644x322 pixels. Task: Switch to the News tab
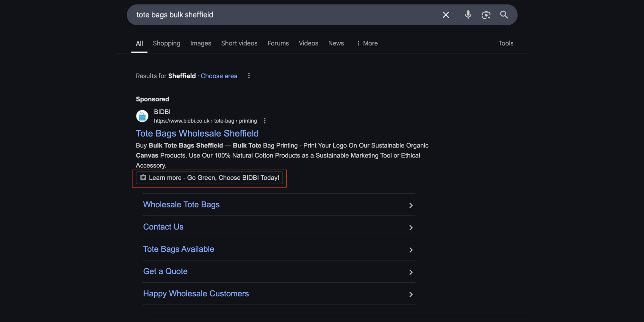point(336,43)
